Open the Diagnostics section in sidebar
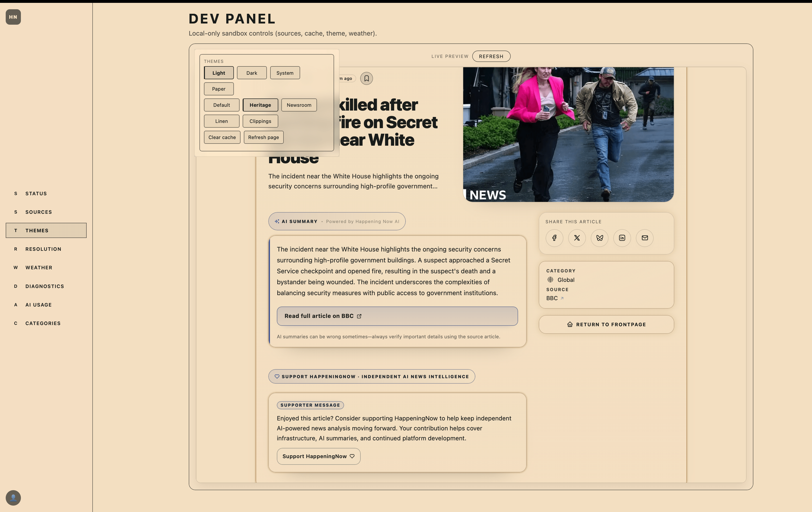 [x=46, y=286]
